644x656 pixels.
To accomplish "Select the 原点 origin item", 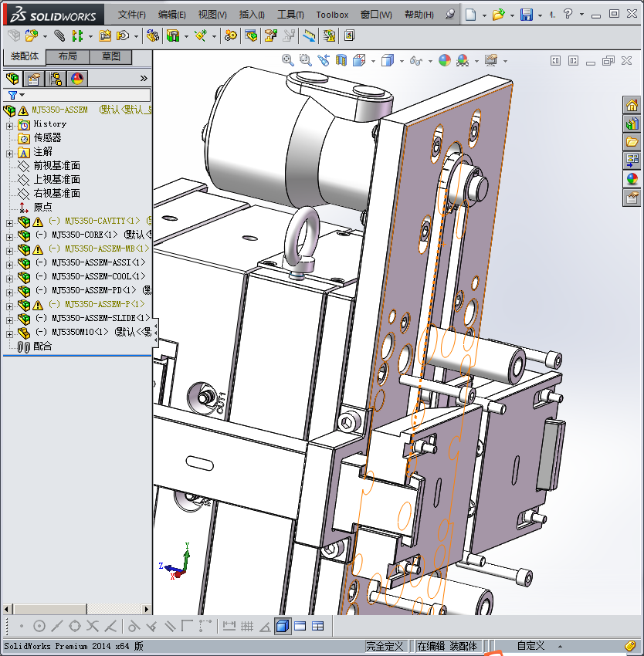I will [42, 208].
